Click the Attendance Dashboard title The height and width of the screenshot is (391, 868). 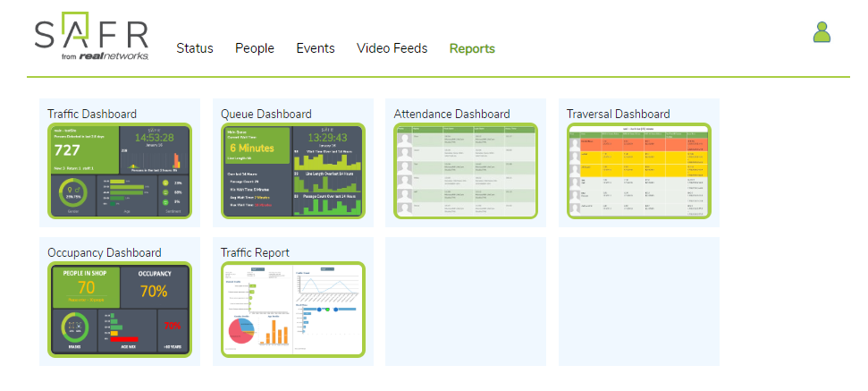tap(451, 115)
